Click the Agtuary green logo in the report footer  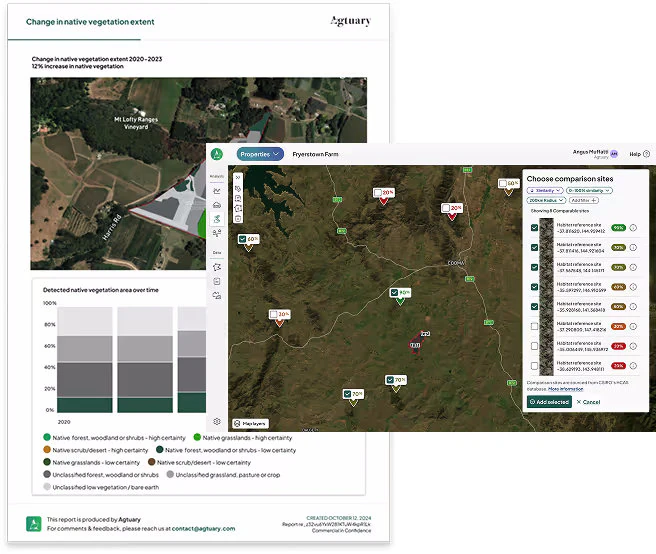click(34, 524)
